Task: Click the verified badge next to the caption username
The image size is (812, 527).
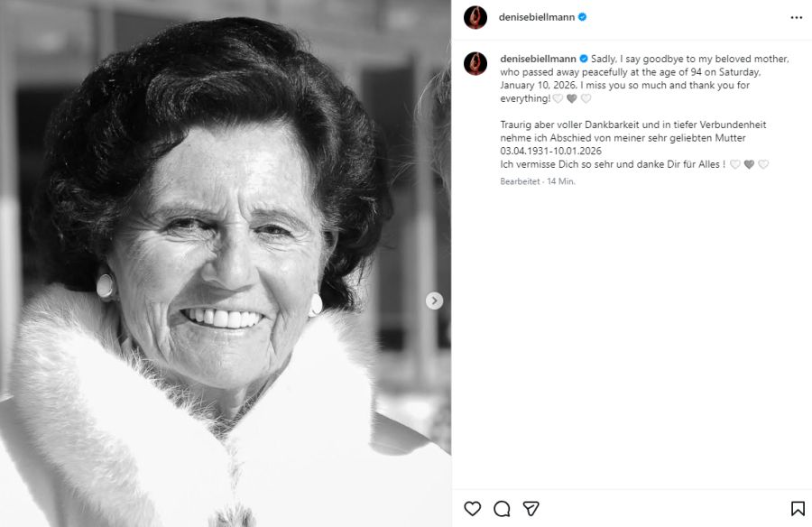Action: point(584,59)
